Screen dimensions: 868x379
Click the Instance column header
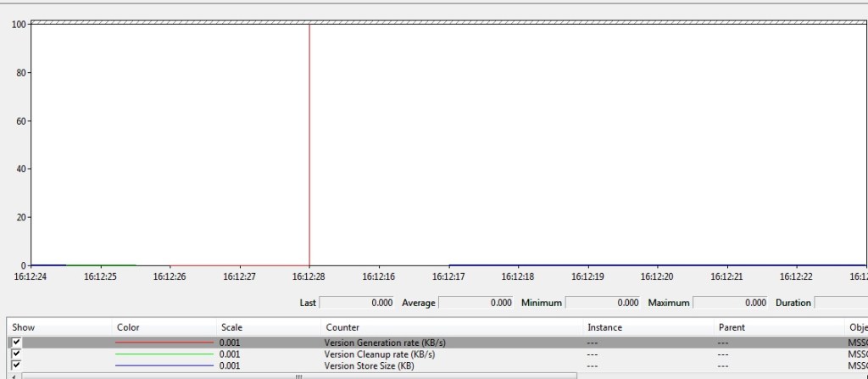604,327
